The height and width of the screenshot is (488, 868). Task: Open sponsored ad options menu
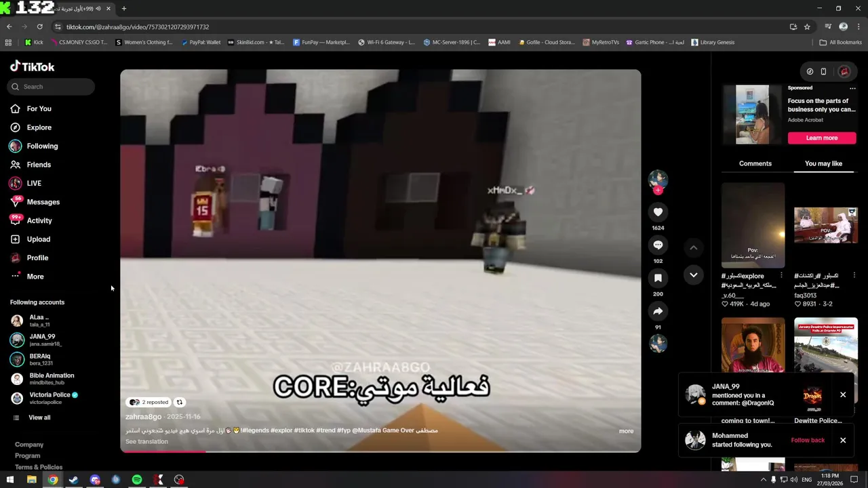[852, 88]
